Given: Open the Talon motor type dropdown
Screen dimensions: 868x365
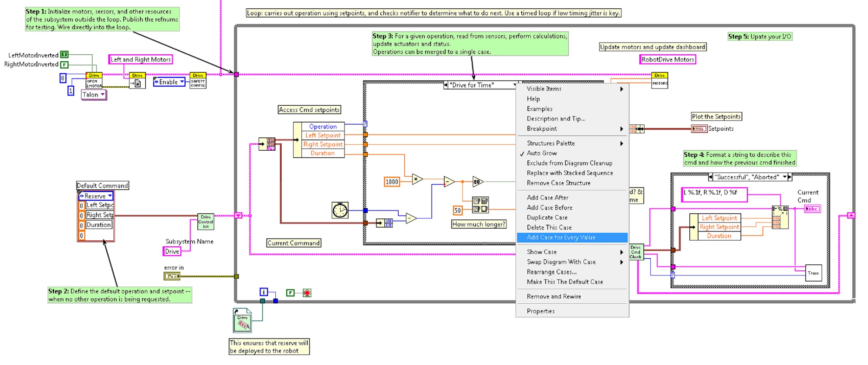Looking at the screenshot, I should click(x=94, y=95).
